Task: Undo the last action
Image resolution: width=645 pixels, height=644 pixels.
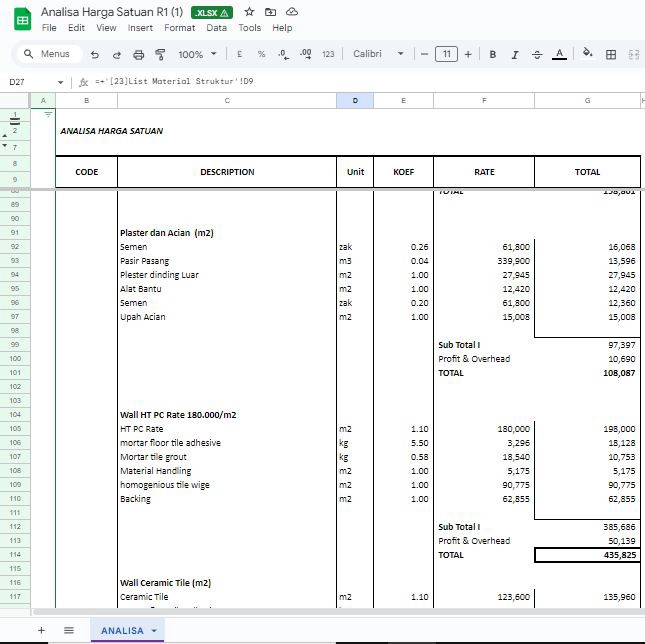Action: click(x=95, y=54)
